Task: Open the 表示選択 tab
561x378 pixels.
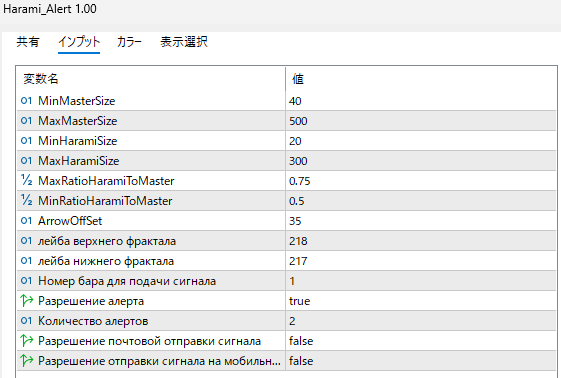Action: point(184,42)
